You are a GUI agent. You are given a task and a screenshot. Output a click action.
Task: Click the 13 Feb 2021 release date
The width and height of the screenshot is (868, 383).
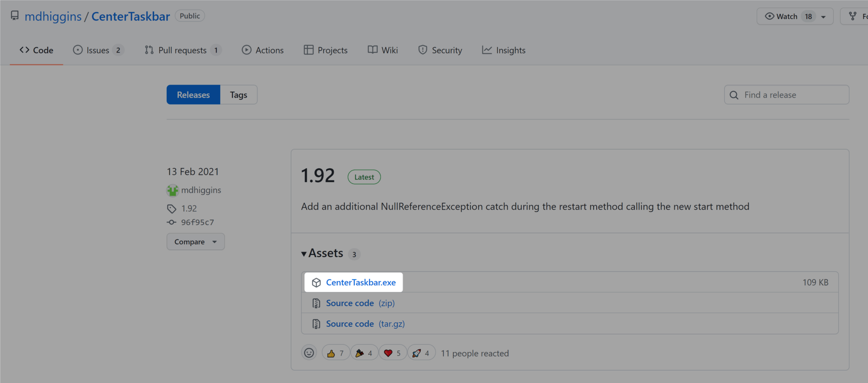coord(193,172)
